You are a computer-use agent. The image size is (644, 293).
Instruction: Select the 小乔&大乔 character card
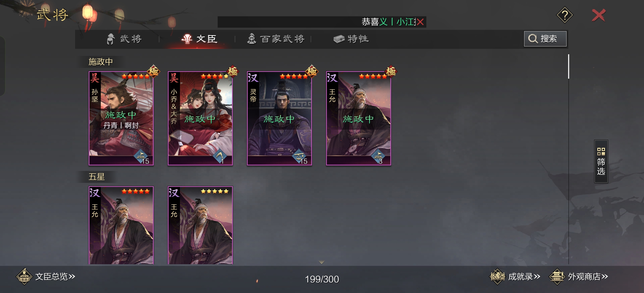point(200,118)
